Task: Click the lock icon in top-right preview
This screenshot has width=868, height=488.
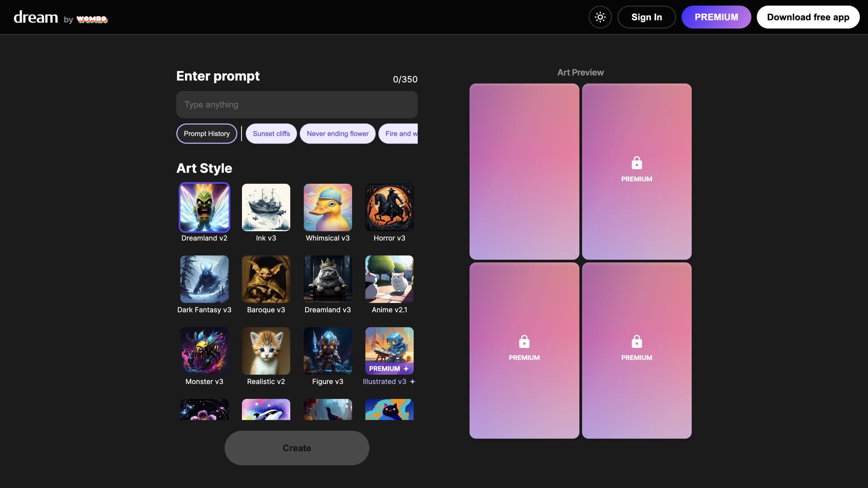Action: [637, 163]
